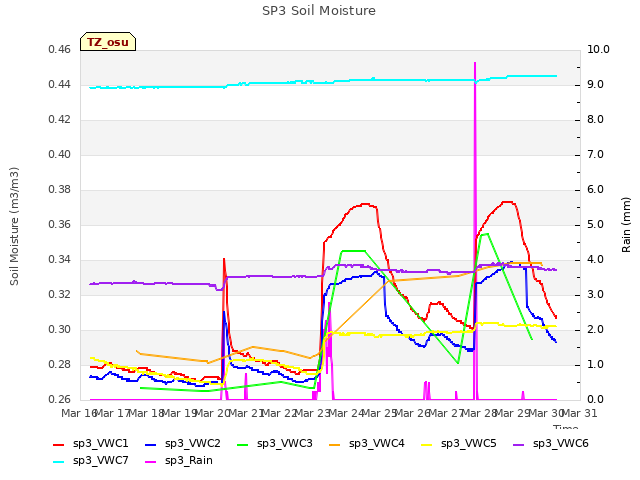Click the 0.26 left axis tick label
Screen dimensions: 640x480
click(x=60, y=400)
